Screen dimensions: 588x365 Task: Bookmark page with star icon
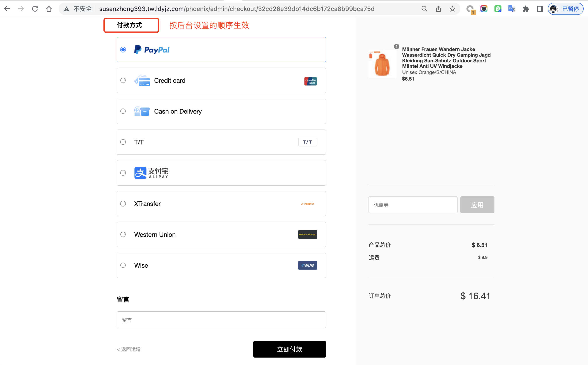click(452, 9)
